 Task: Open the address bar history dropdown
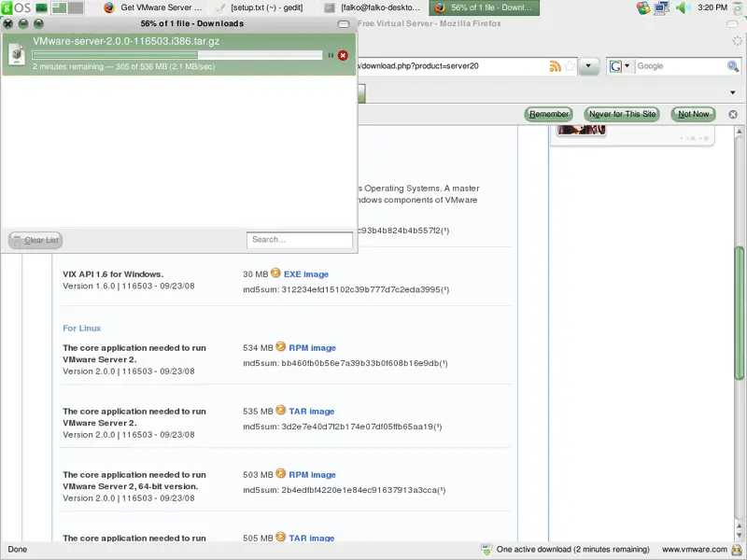coord(588,66)
